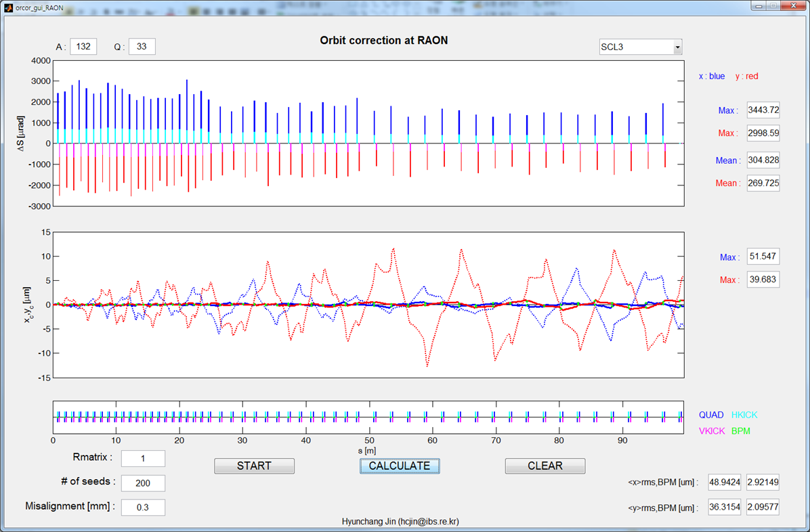Open the SCL3 section dropdown

tap(640, 47)
